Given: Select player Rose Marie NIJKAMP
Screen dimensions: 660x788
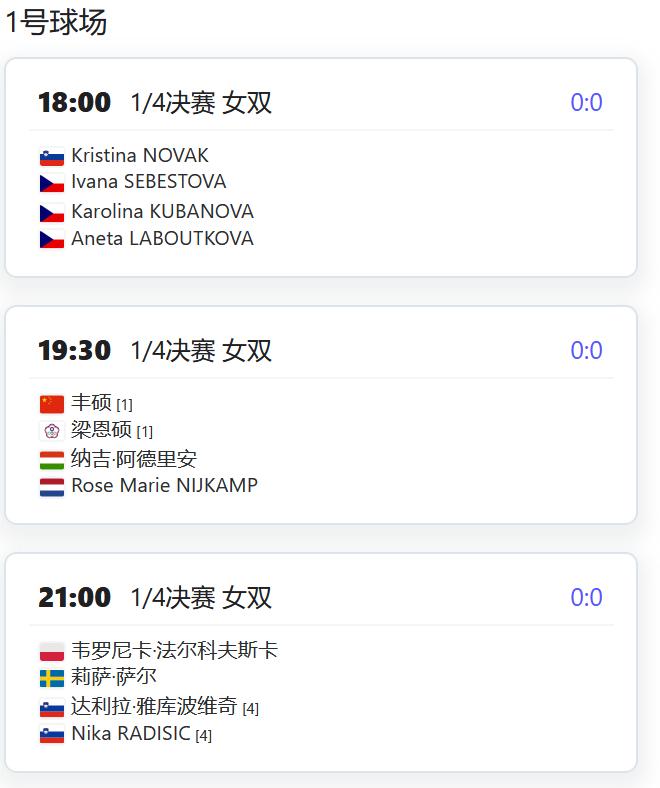Looking at the screenshot, I should click(164, 485).
